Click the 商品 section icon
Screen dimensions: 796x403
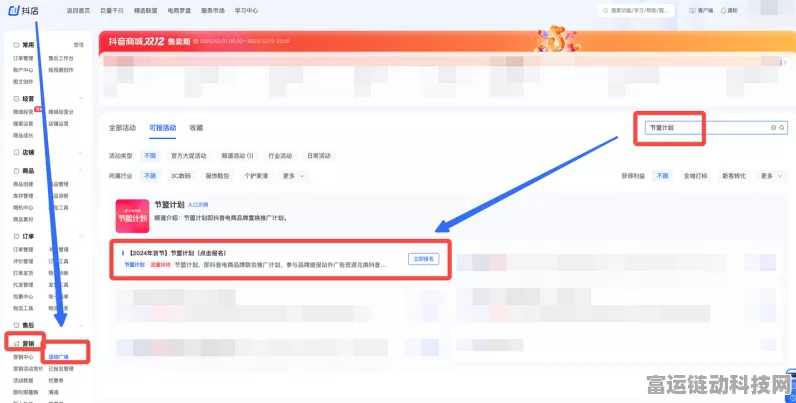[16, 171]
